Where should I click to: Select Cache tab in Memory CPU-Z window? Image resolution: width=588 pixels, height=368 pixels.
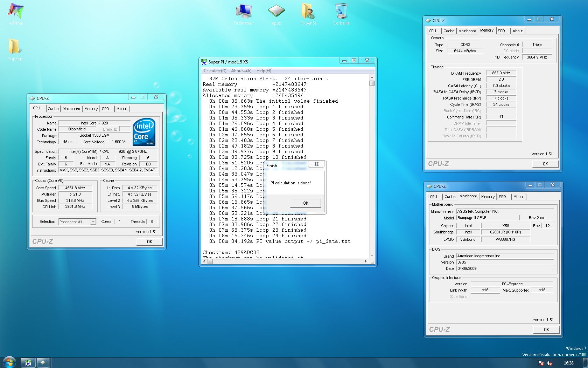(449, 31)
